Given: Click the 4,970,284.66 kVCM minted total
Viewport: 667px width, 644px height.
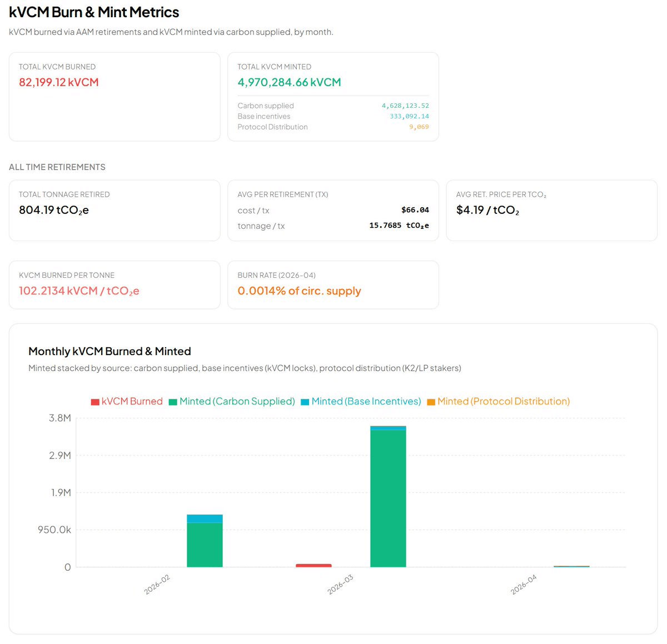Looking at the screenshot, I should pyautogui.click(x=289, y=82).
